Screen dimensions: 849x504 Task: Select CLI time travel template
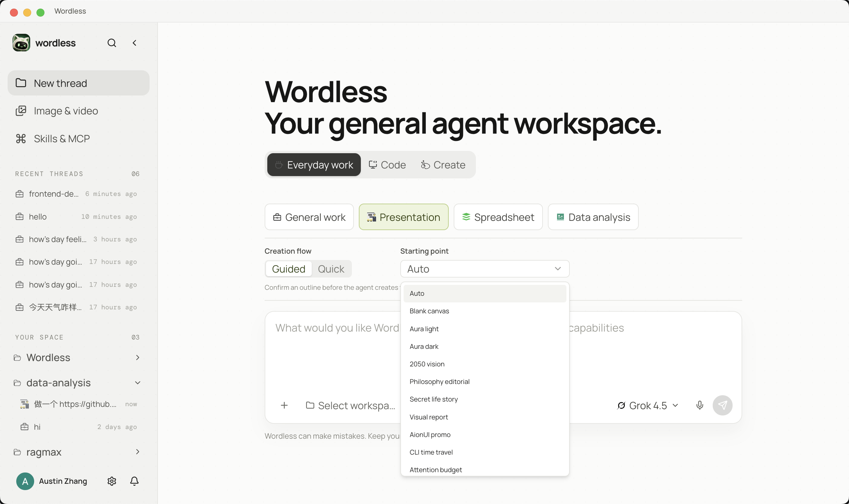485,452
